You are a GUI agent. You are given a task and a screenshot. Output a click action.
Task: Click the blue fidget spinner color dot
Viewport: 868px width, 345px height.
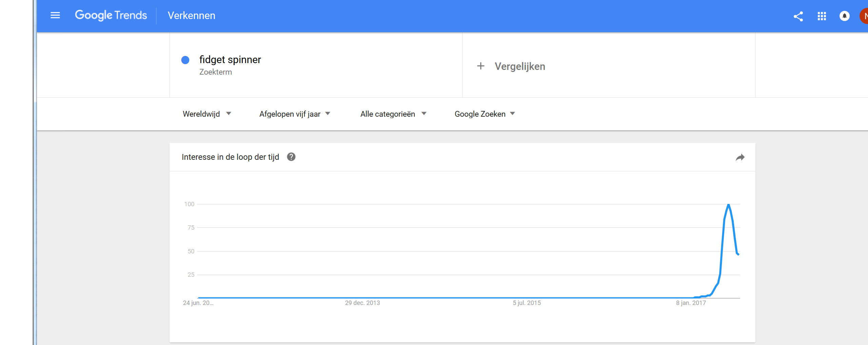click(185, 60)
